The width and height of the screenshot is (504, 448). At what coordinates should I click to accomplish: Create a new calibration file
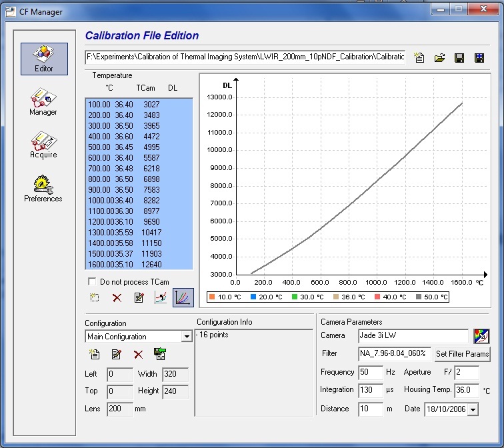click(x=419, y=58)
